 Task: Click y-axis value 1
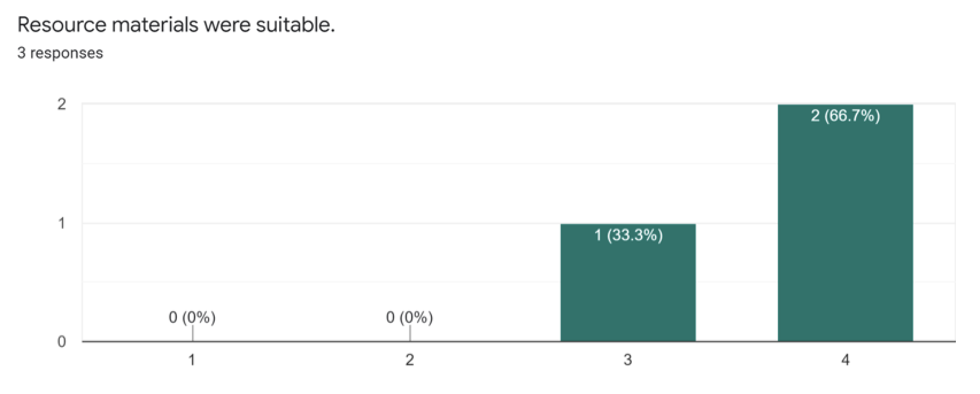click(x=62, y=223)
